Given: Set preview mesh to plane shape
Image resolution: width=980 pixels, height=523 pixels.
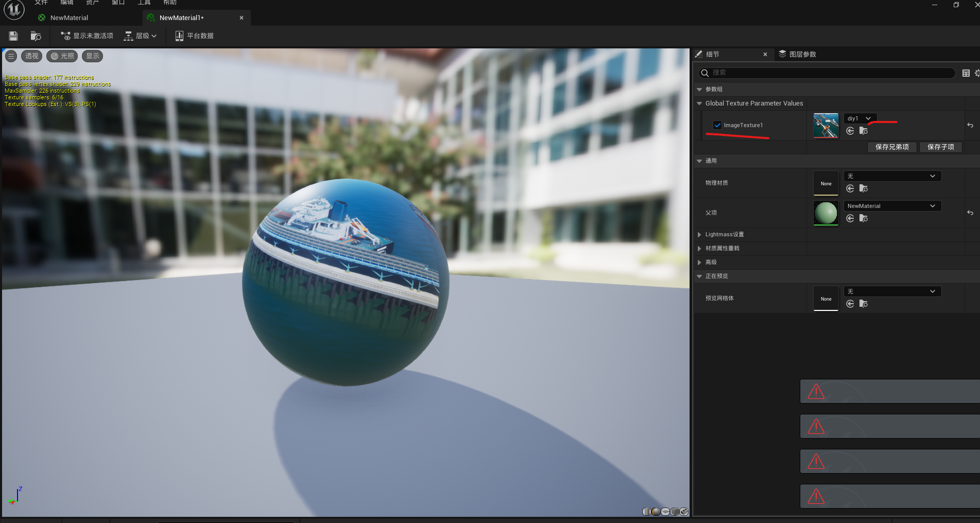Looking at the screenshot, I should click(x=665, y=512).
